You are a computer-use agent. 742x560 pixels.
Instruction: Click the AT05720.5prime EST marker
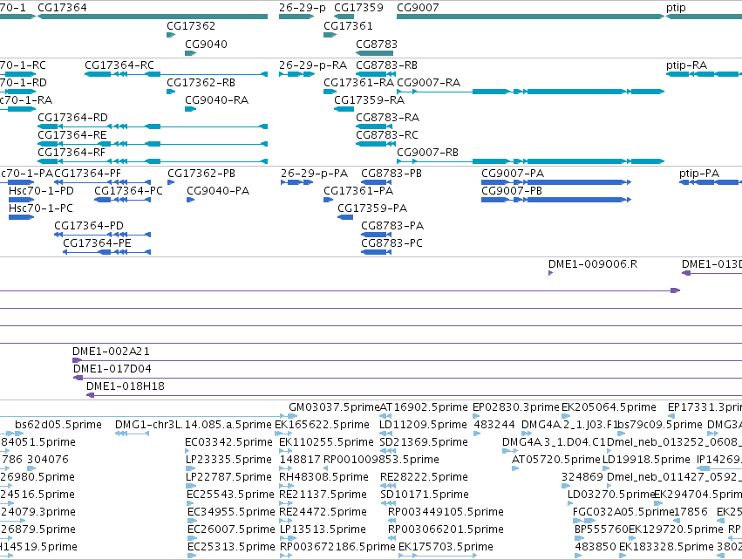tap(515, 468)
